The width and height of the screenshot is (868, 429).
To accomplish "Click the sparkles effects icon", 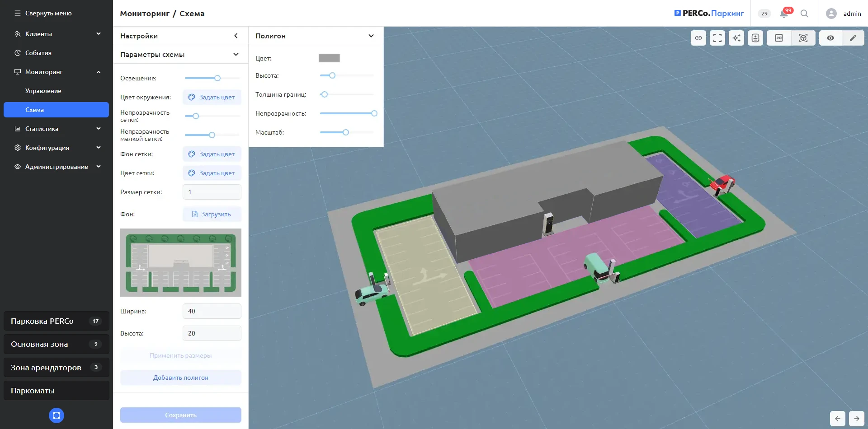I will (x=736, y=38).
